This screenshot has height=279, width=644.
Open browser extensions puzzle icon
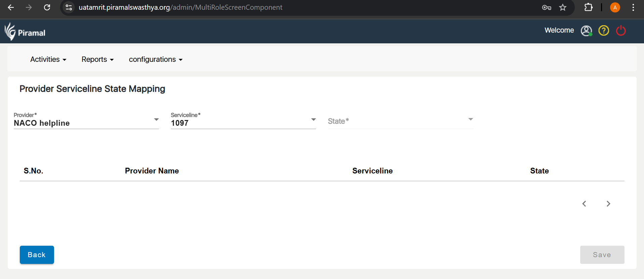588,7
